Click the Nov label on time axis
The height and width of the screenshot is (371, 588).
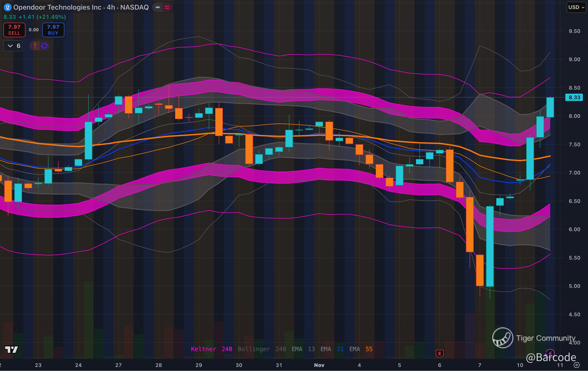click(x=319, y=365)
